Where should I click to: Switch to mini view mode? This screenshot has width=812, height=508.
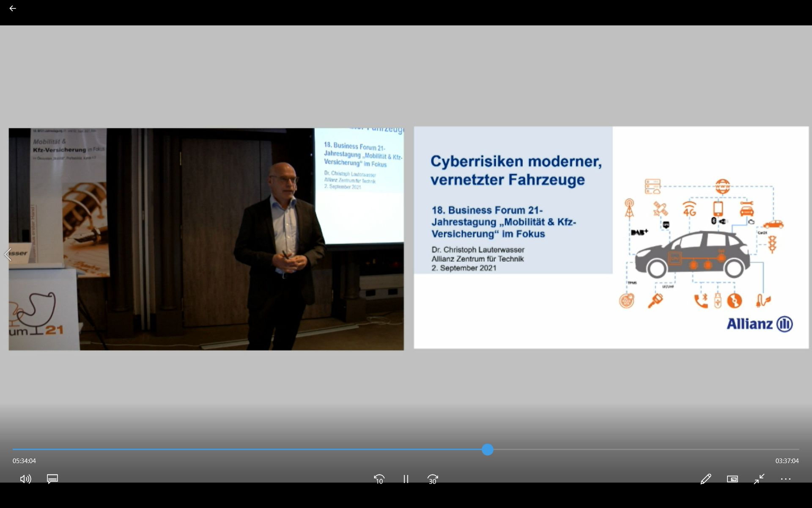732,479
